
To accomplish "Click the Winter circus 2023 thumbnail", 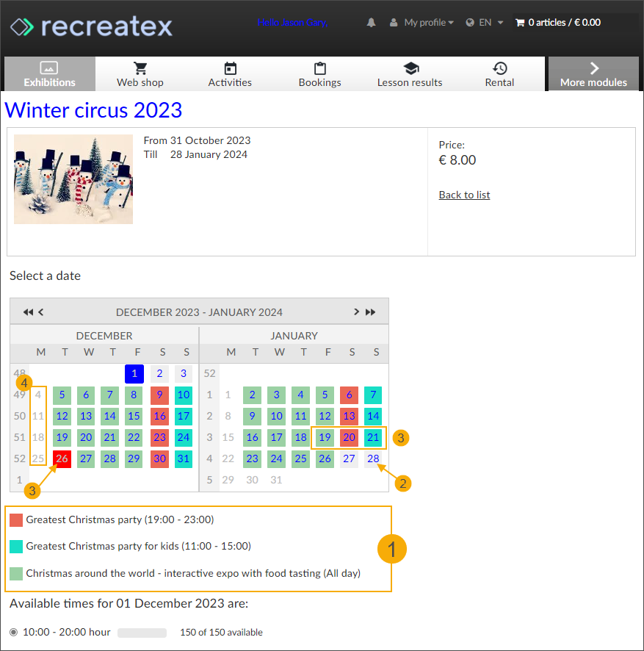I will pyautogui.click(x=73, y=179).
